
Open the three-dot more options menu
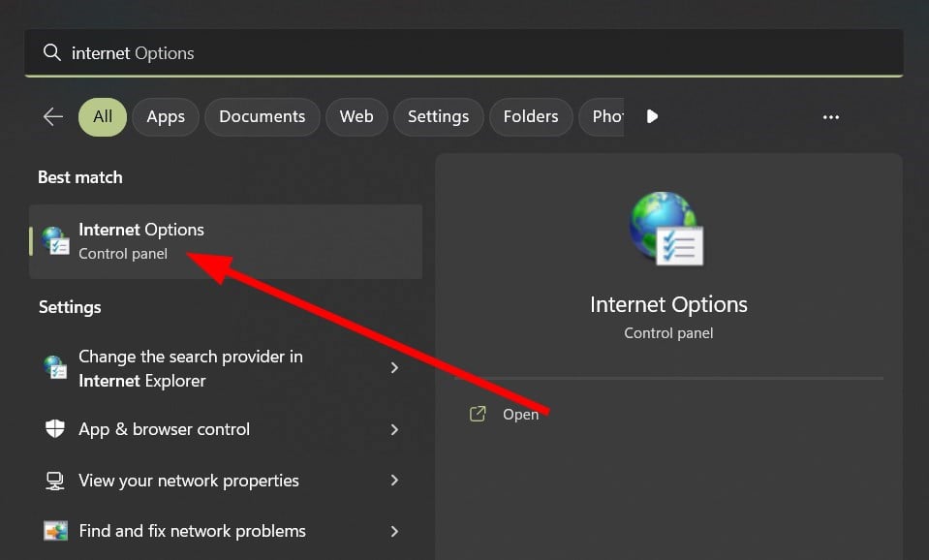pos(830,117)
